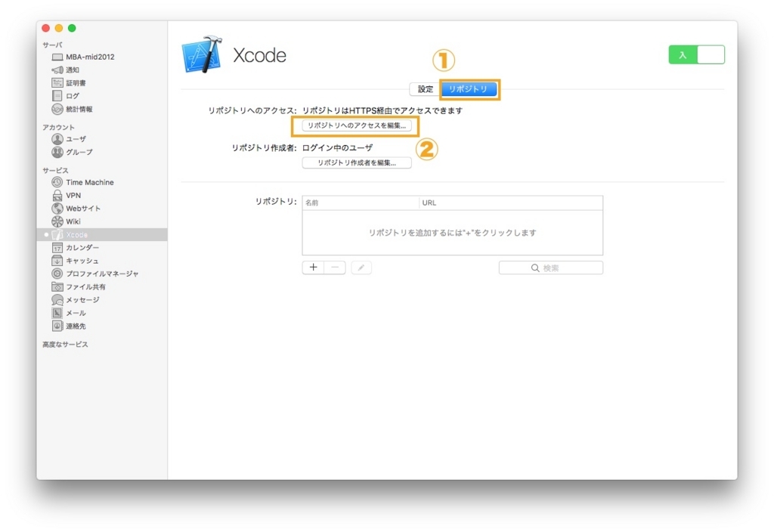Switch to the 設定 tab
This screenshot has height=532, width=774.
pos(425,89)
